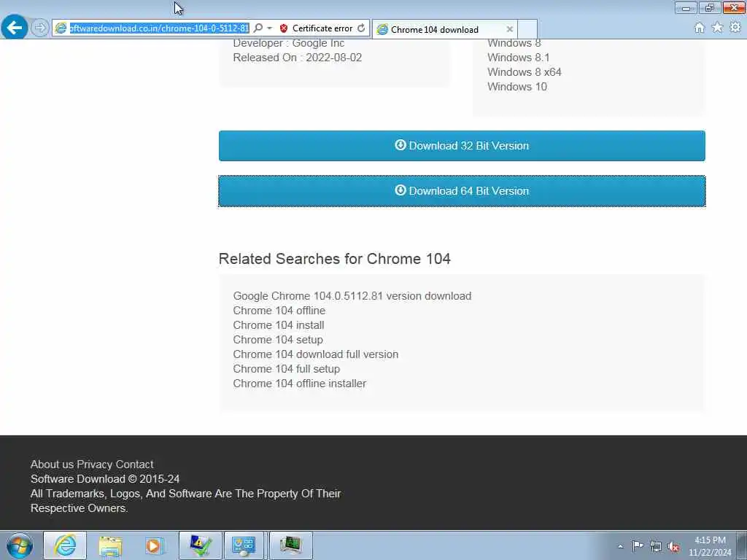The image size is (747, 560).
Task: View the Certificate error details
Action: click(322, 28)
